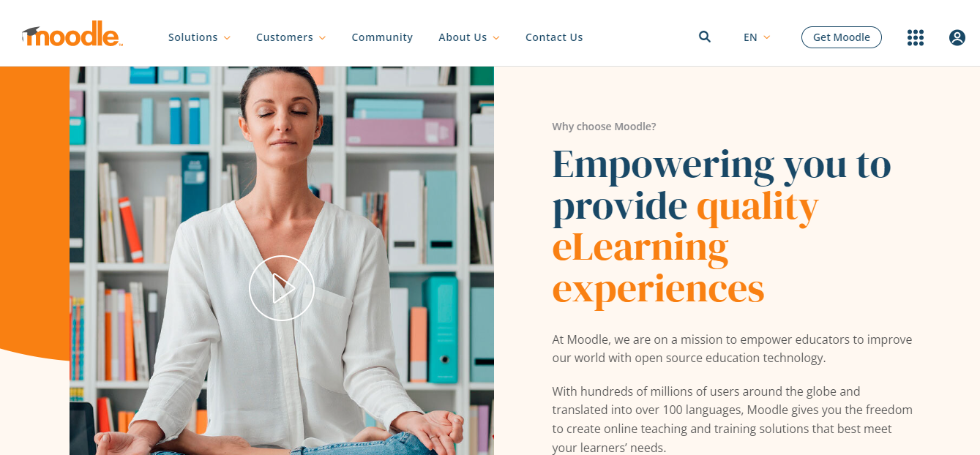This screenshot has width=980, height=455.
Task: Expand the Customers dropdown chevron
Action: pos(322,37)
